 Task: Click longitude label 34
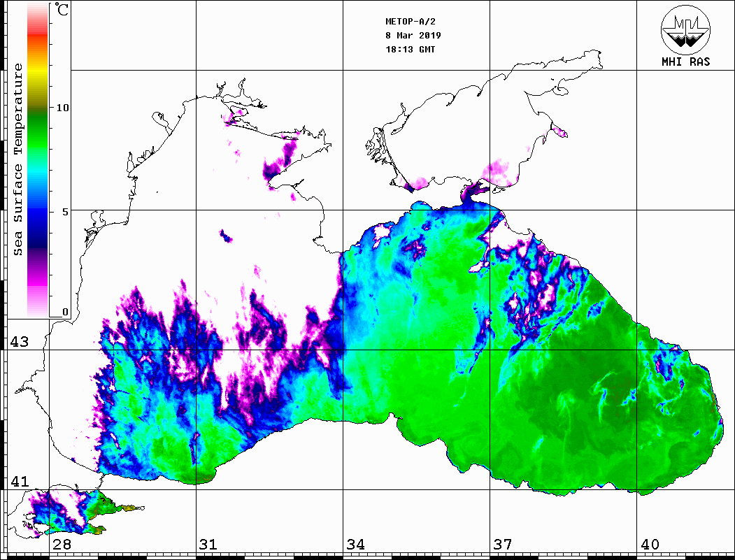tap(356, 545)
